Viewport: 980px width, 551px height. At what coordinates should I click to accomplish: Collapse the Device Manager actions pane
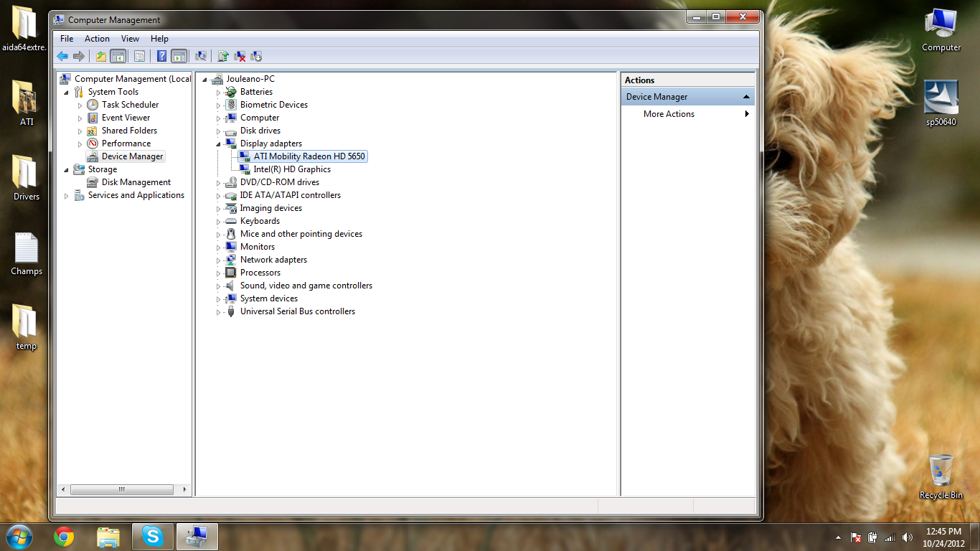pos(746,95)
